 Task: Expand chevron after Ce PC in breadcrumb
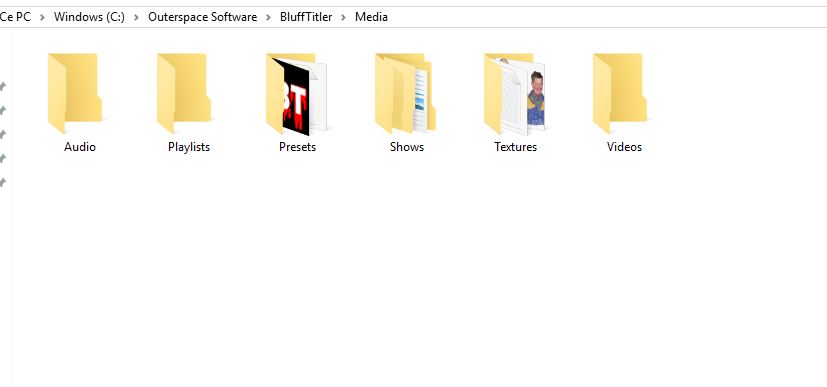(x=42, y=17)
